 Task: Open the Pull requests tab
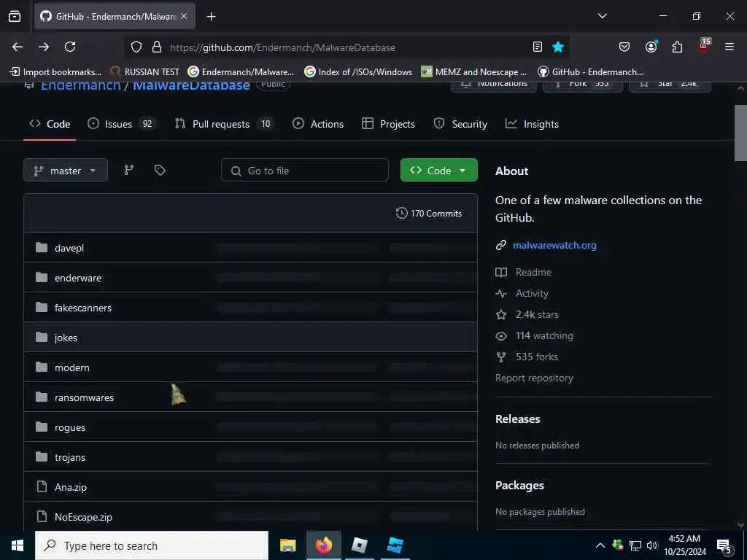point(224,124)
